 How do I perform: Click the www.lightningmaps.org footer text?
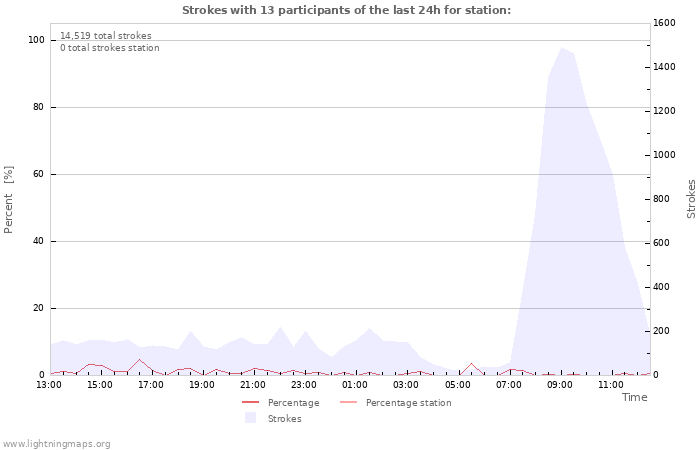(56, 444)
